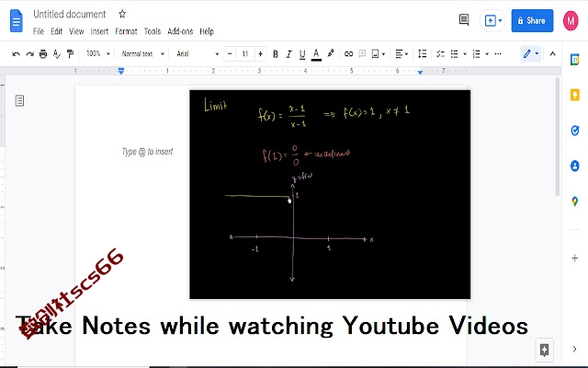Open the Add-ons menu
The width and height of the screenshot is (588, 368).
pyautogui.click(x=180, y=31)
